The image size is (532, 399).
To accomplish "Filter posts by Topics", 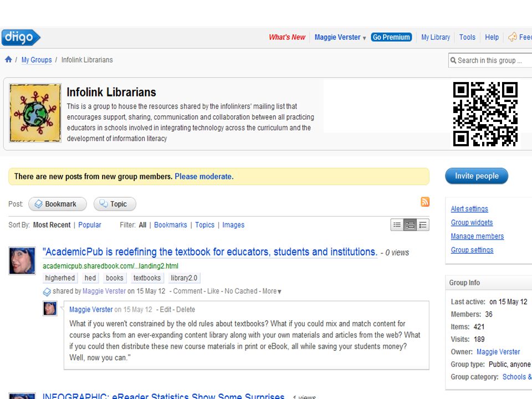I will [204, 225].
